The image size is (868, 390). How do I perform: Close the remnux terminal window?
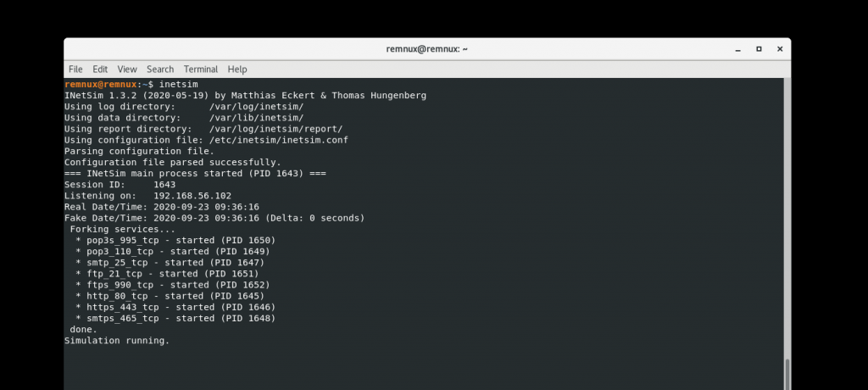pos(780,49)
